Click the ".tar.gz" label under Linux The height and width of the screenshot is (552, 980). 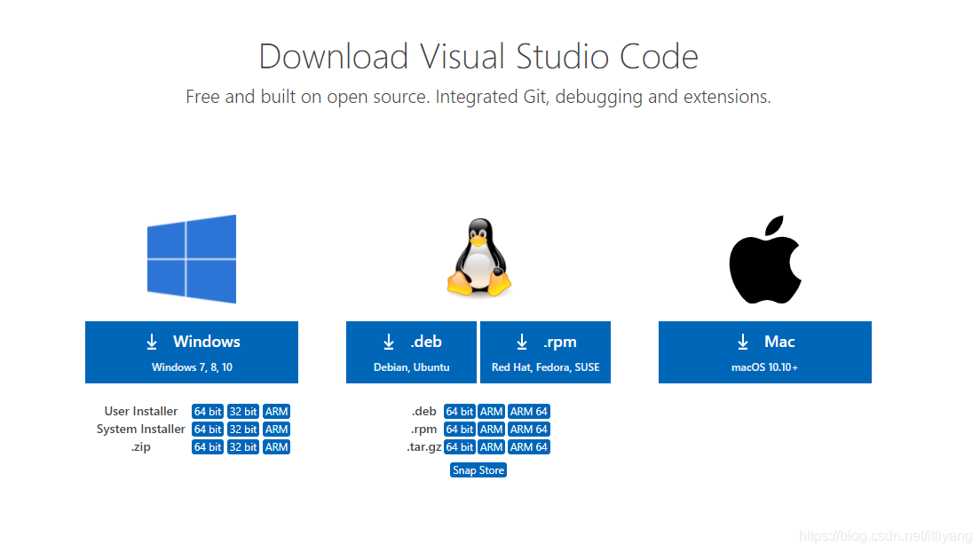pos(424,447)
